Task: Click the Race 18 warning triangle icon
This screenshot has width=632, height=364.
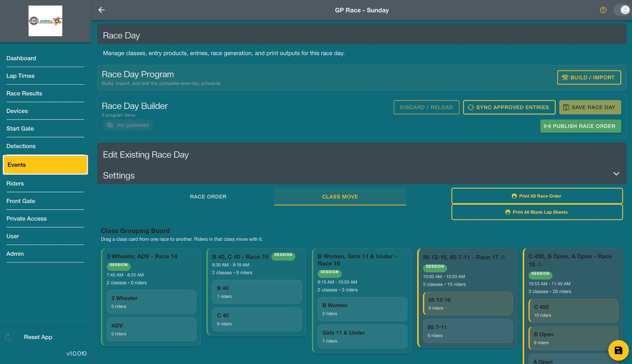Action: [x=540, y=264]
